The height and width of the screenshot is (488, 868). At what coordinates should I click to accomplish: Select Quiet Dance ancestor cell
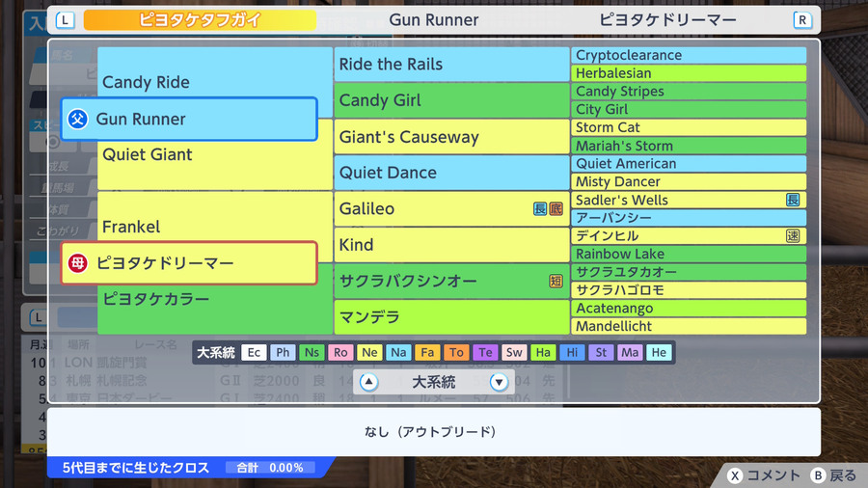[451, 173]
